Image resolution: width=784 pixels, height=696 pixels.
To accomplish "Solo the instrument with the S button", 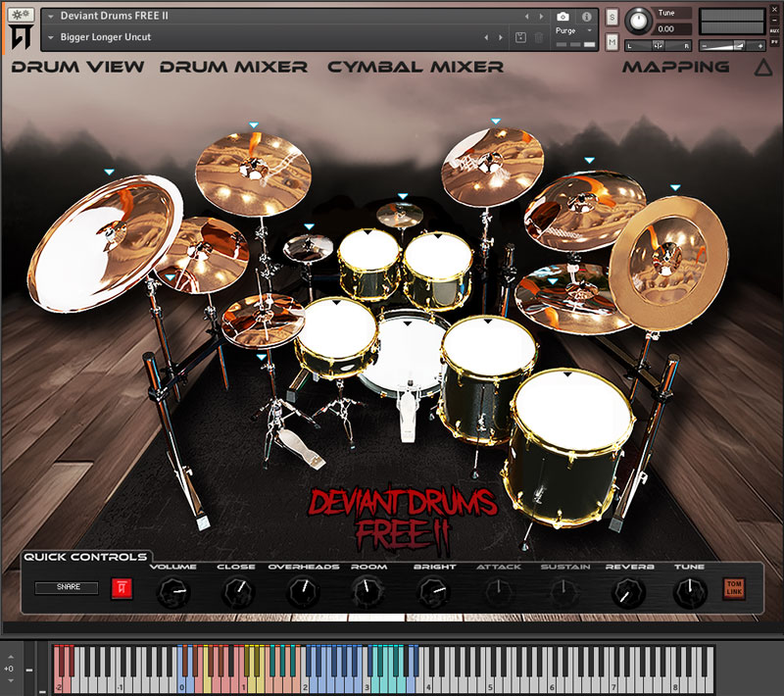I will (x=612, y=18).
